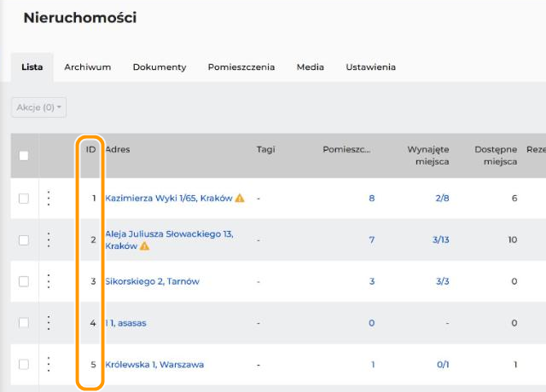
Task: Click rooms count 3 for Sikorskiego 2
Action: point(372,281)
